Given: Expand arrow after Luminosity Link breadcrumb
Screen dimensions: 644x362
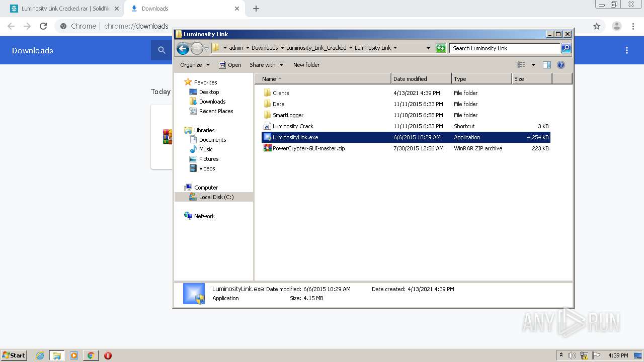Looking at the screenshot, I should 395,48.
